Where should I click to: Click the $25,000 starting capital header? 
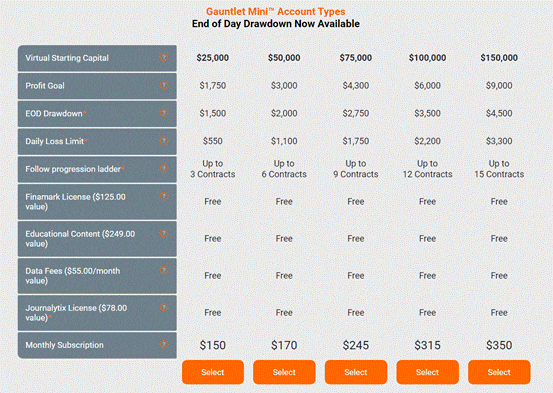click(x=213, y=58)
